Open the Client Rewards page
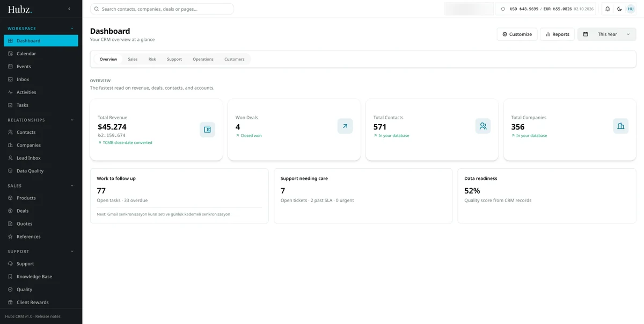 pyautogui.click(x=41, y=303)
